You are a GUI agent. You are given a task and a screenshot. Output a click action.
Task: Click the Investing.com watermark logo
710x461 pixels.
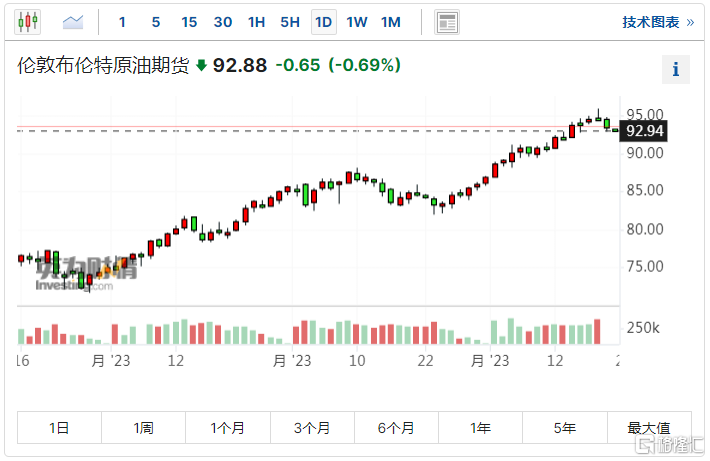click(x=75, y=275)
